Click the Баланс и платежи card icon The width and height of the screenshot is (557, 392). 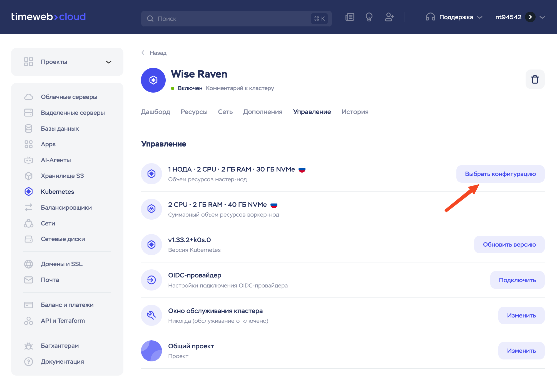point(29,305)
